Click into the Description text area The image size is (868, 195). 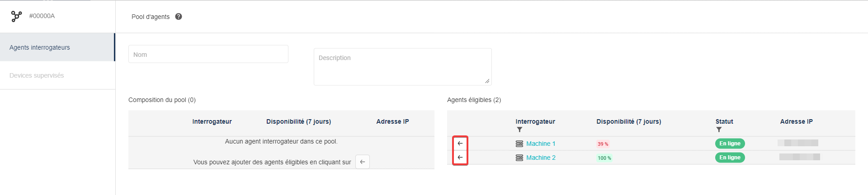tap(402, 67)
